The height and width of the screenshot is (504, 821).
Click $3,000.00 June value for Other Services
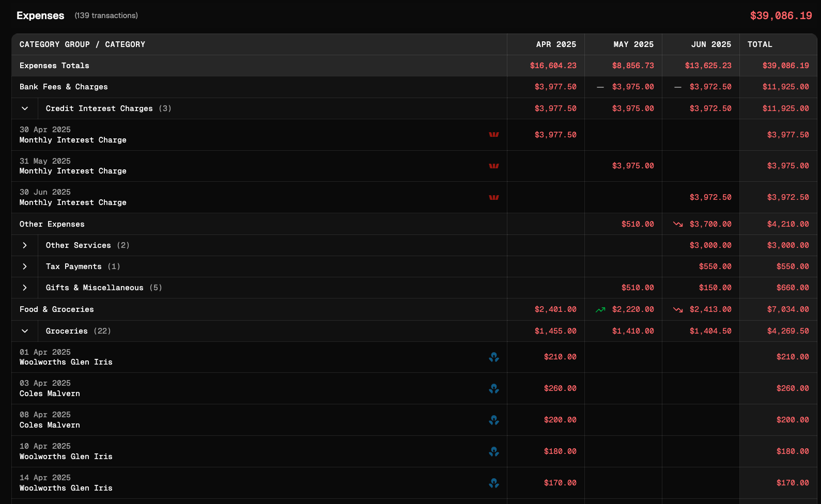[x=710, y=245]
